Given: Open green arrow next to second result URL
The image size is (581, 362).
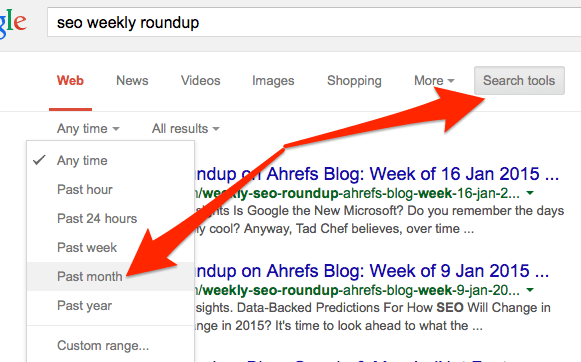Looking at the screenshot, I should 530,290.
